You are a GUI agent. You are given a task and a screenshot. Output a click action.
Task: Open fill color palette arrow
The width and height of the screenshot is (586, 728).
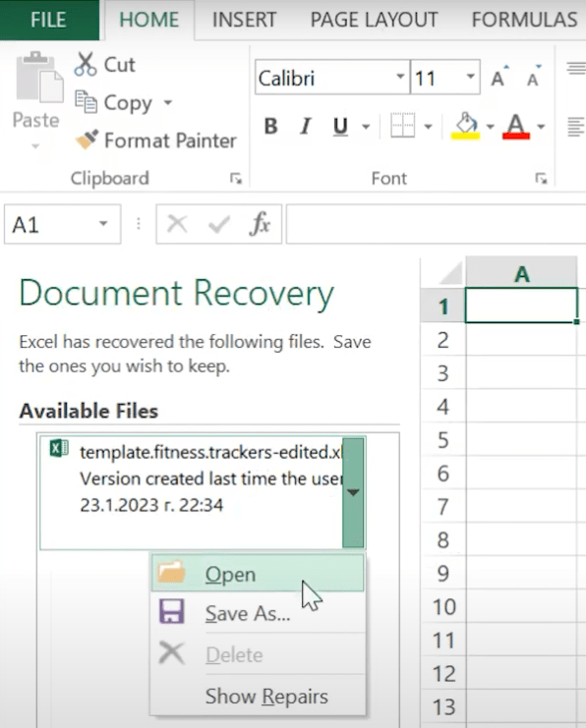pyautogui.click(x=490, y=127)
